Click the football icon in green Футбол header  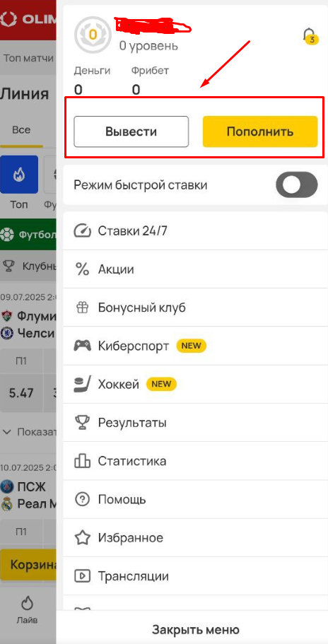coord(6,235)
